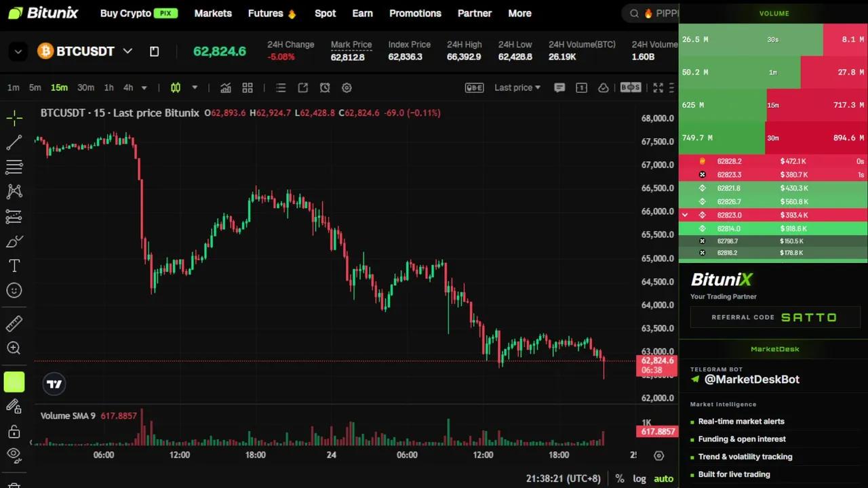This screenshot has height=488, width=868.
Task: Select the 1h timeframe
Action: coord(108,87)
